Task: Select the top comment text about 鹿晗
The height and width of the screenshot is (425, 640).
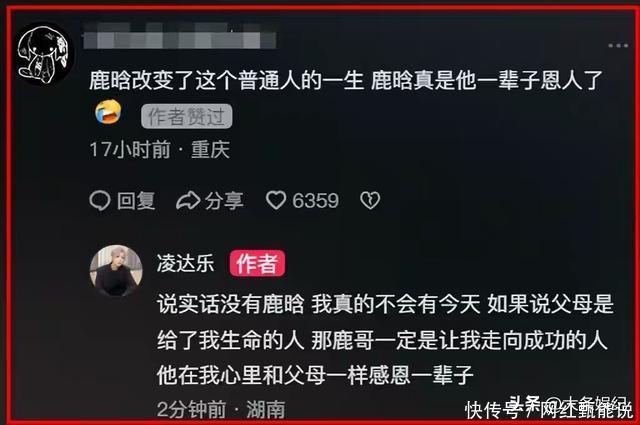Action: coord(346,80)
